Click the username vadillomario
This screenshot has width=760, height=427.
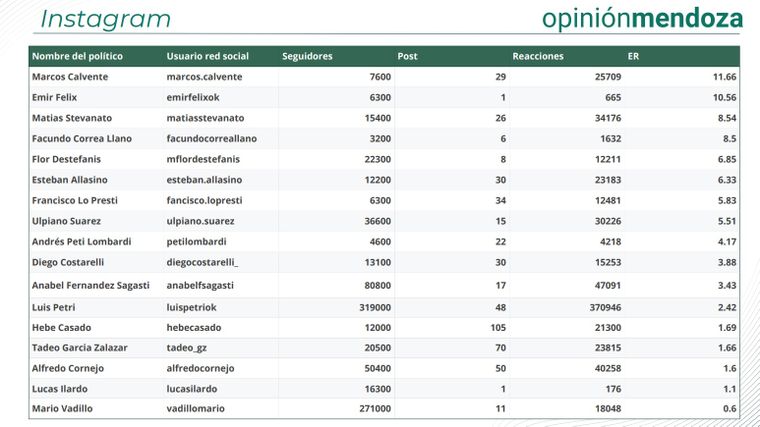click(196, 409)
